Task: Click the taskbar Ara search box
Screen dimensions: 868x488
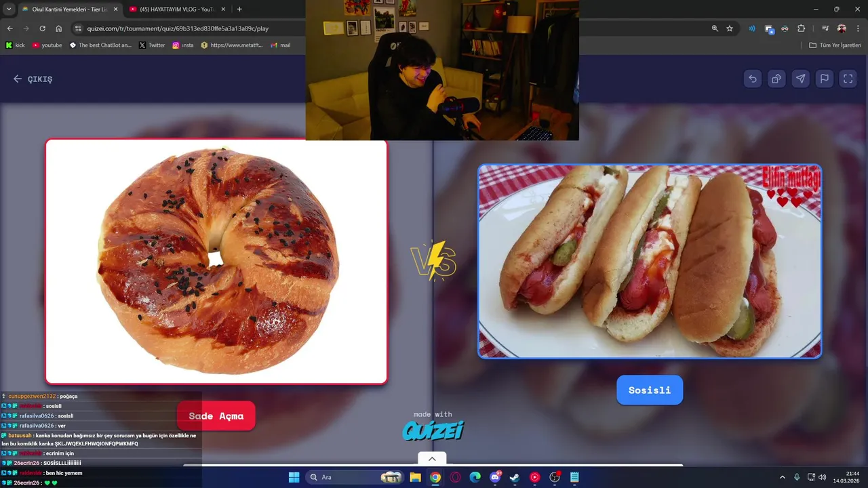Action: [354, 477]
